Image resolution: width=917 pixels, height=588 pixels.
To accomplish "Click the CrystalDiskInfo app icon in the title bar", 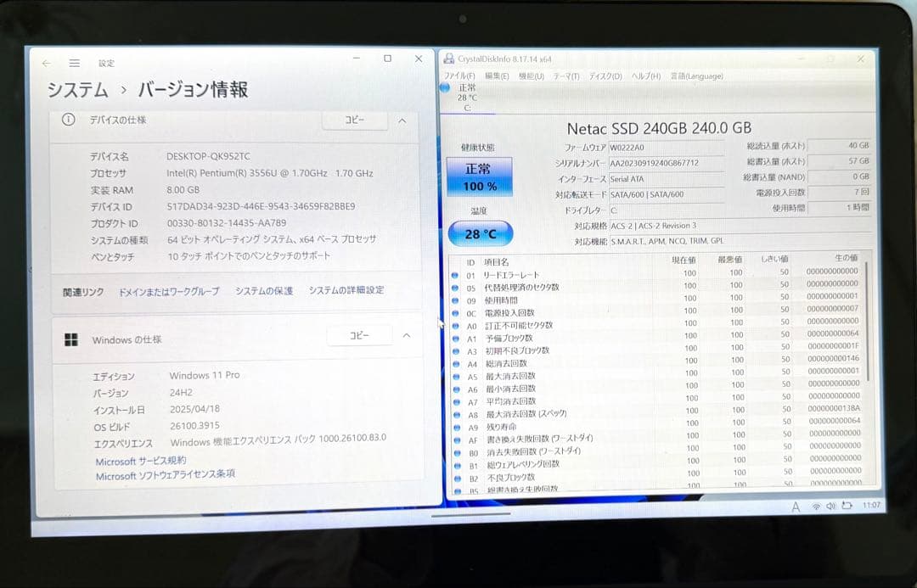I will [448, 58].
